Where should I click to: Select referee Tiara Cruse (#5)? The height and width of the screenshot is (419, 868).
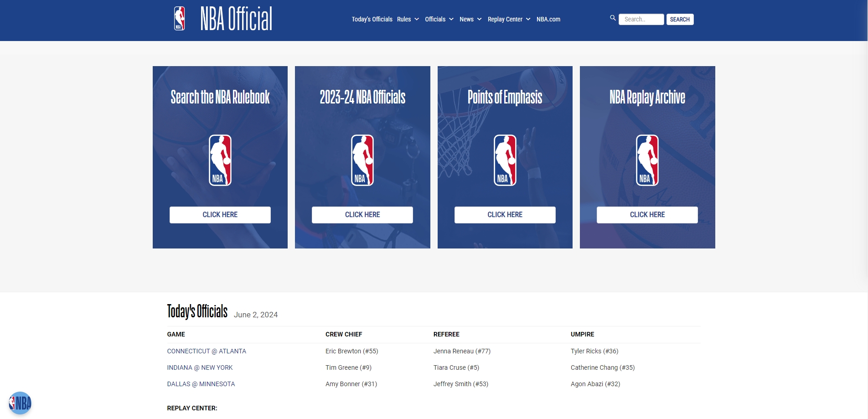[x=456, y=367]
